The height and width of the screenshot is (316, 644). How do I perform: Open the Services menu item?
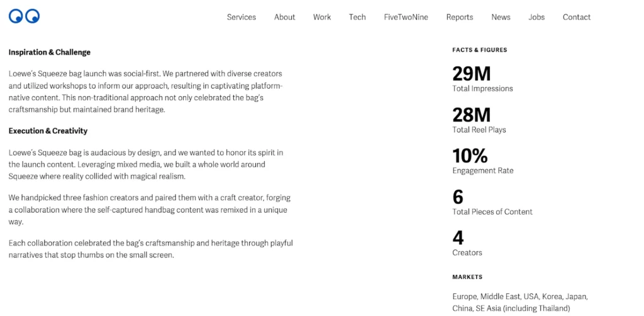click(241, 17)
